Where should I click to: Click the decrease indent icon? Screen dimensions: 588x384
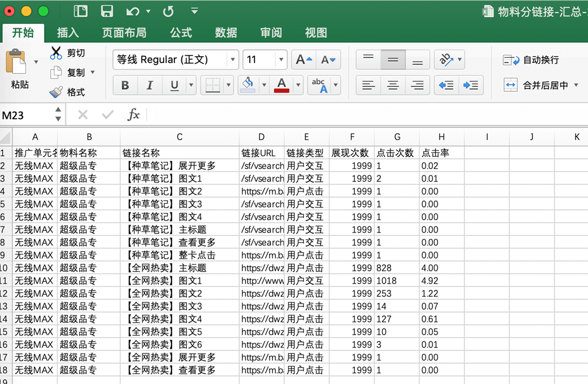tap(446, 85)
